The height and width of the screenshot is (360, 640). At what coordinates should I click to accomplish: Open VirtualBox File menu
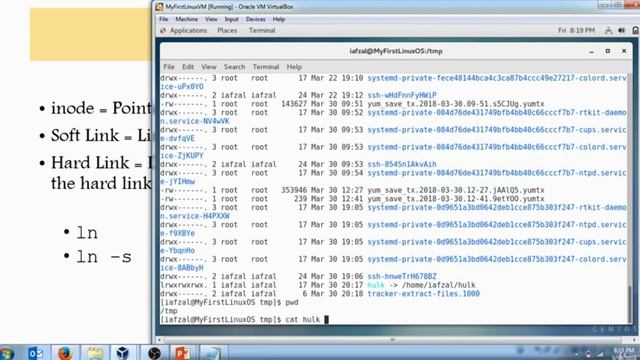pyautogui.click(x=164, y=19)
